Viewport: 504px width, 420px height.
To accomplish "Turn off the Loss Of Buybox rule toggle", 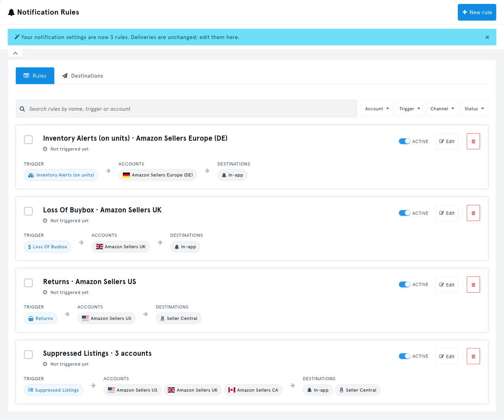I will click(404, 213).
